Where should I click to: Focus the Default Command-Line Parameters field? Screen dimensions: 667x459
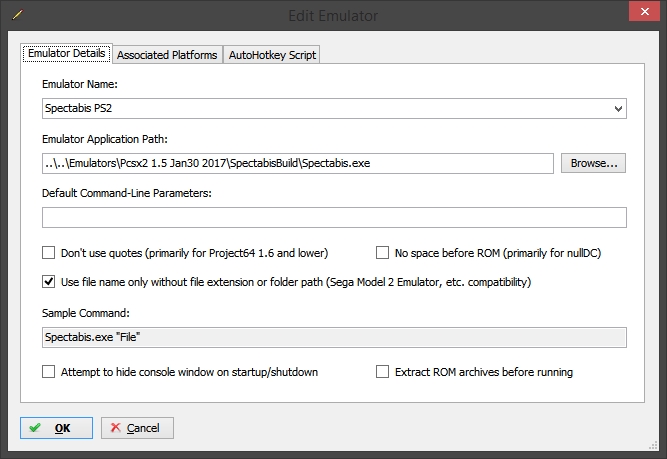[334, 217]
